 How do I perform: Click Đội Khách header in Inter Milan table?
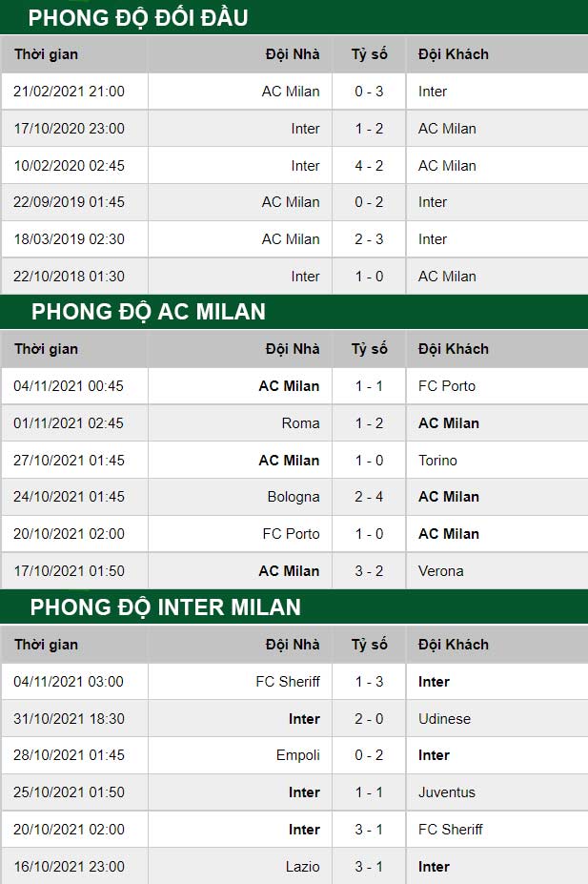click(x=453, y=645)
